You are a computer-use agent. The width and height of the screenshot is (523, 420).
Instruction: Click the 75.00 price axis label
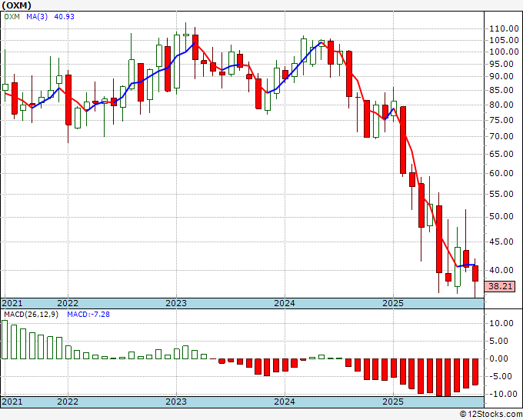501,120
